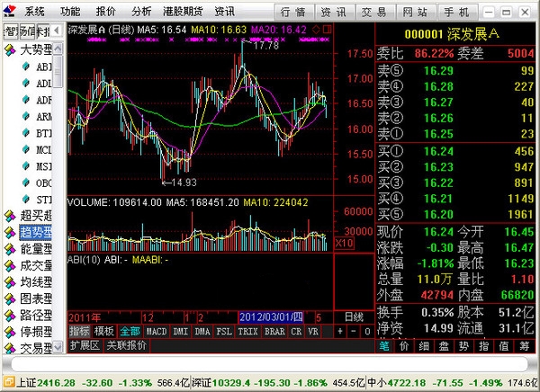The image size is (540, 392).
Task: Toggle the 全部 indicator filter
Action: (x=130, y=332)
